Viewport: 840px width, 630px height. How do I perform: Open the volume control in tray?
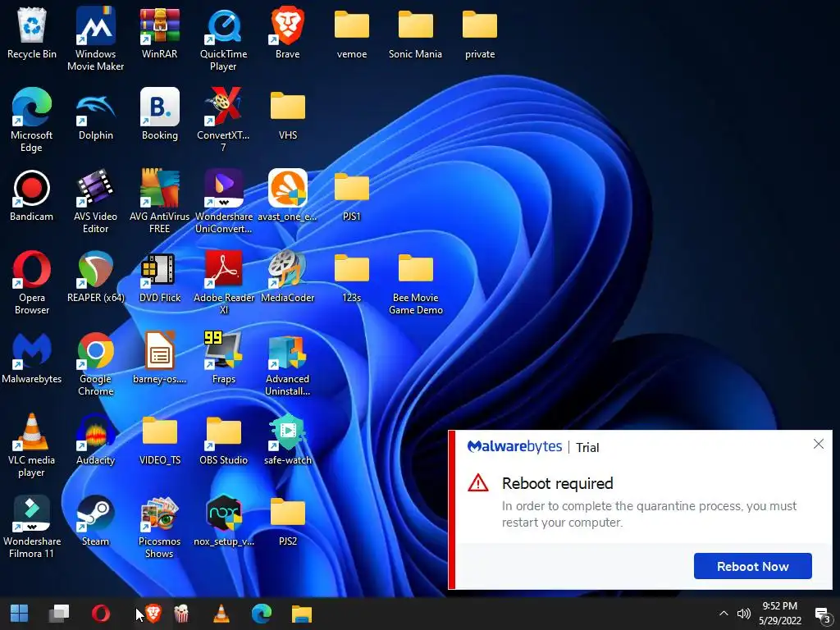743,614
